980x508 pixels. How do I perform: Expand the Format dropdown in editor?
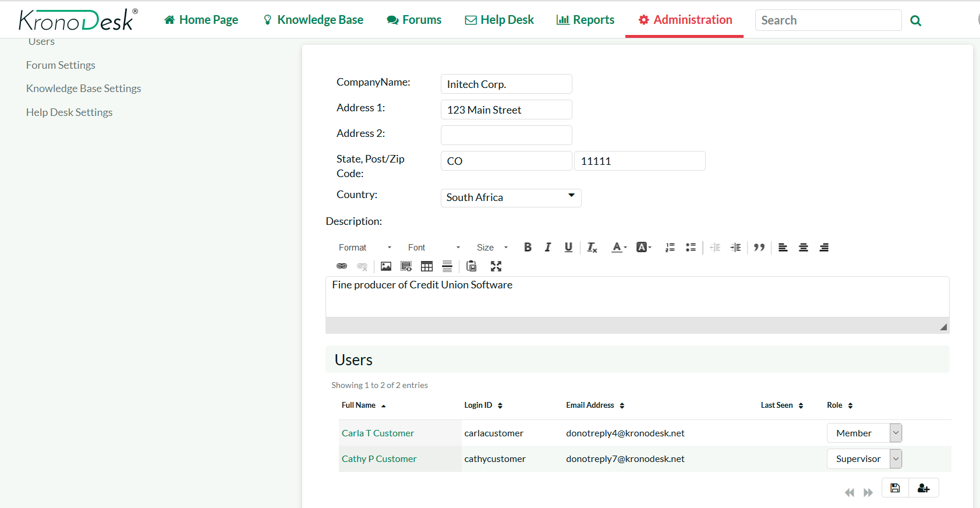point(365,248)
